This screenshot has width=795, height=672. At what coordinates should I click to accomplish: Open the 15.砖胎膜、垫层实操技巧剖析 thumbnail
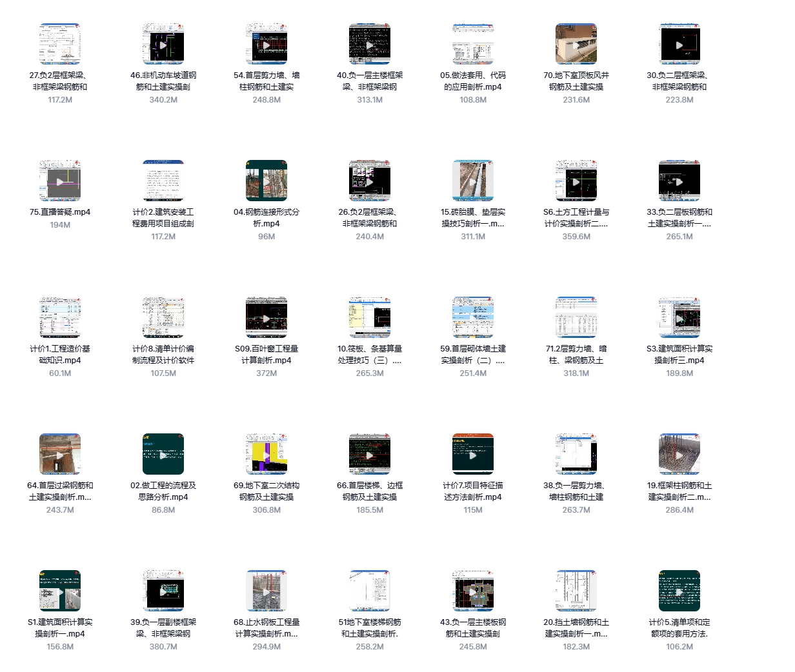[x=473, y=181]
